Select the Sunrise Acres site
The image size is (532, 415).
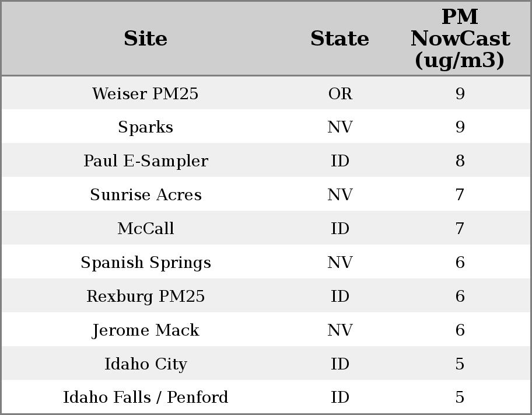(145, 195)
